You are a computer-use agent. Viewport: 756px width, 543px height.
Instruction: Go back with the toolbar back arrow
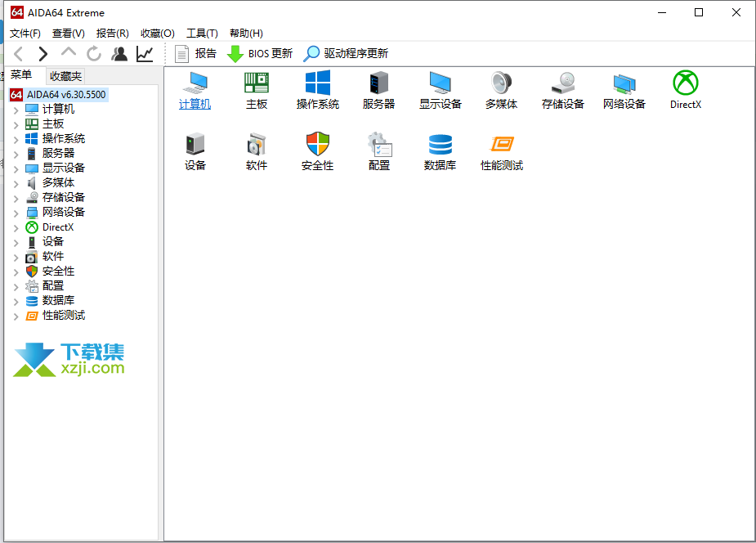[19, 53]
